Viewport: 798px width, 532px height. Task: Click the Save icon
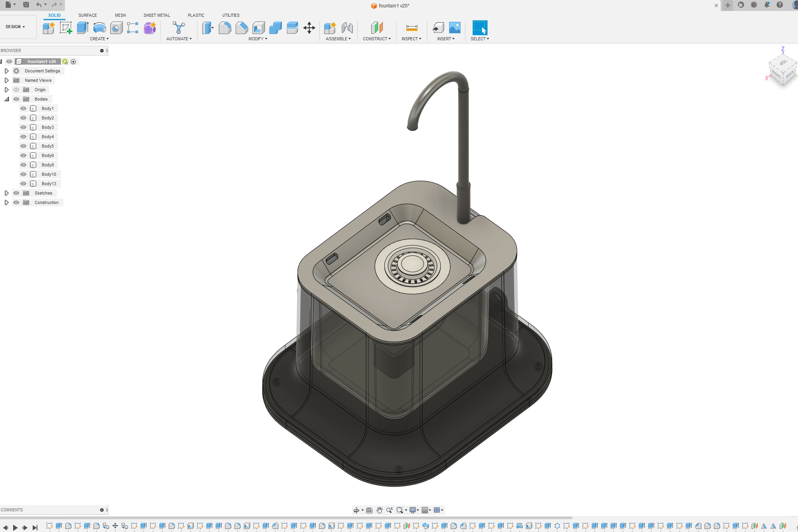pyautogui.click(x=26, y=5)
